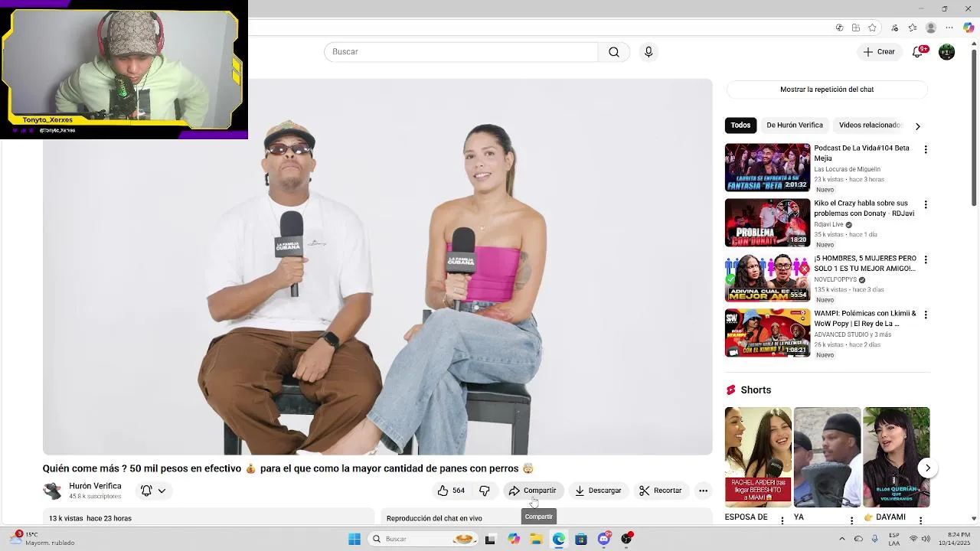The width and height of the screenshot is (980, 551).
Task: Show more filter chips with right arrow
Action: click(917, 126)
